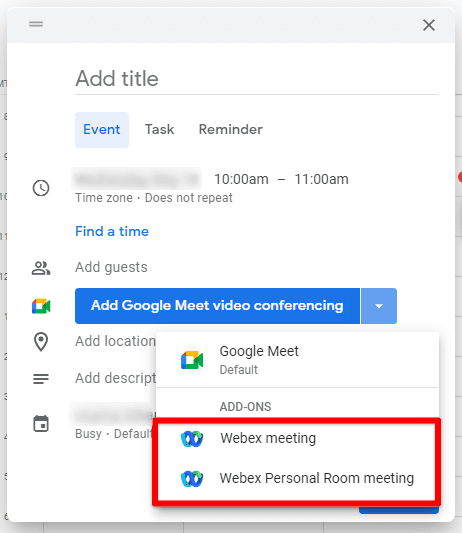Click the Google Meet logo in dropdown

[x=192, y=360]
